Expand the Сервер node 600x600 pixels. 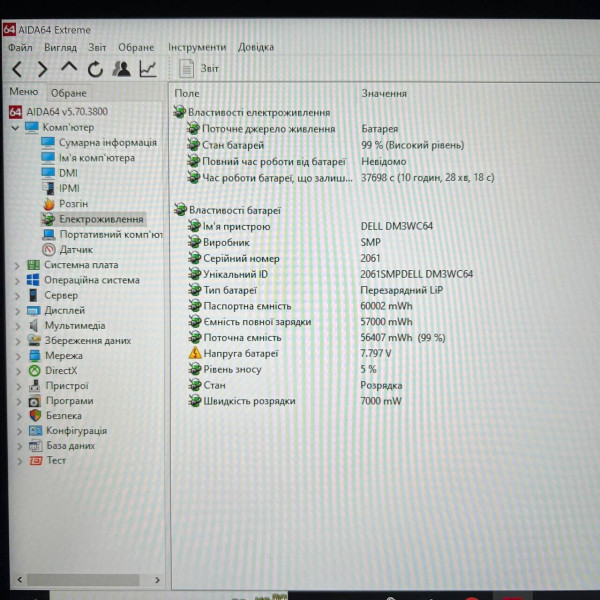tap(18, 296)
